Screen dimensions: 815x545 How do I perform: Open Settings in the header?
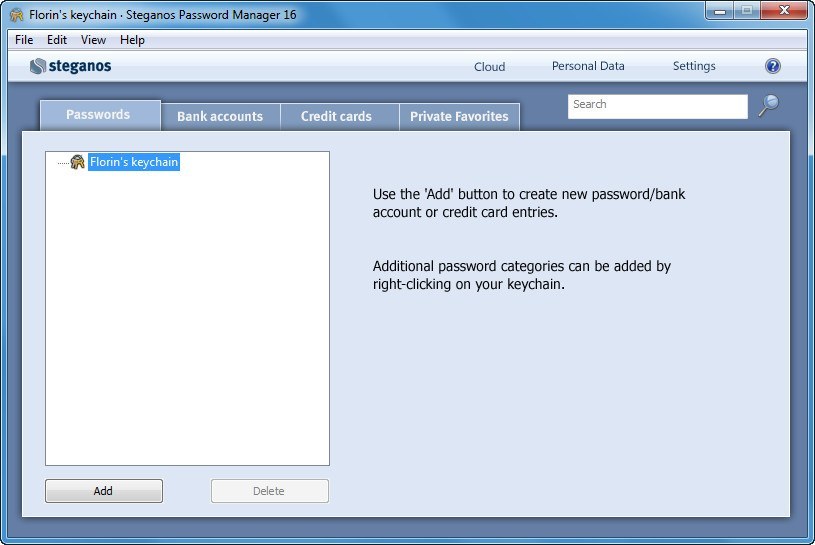(694, 66)
